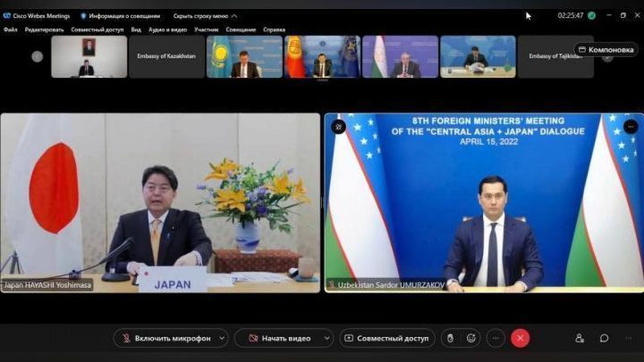The width and height of the screenshot is (644, 362).
Task: Click the Совместный доступ share button
Action: (x=387, y=339)
